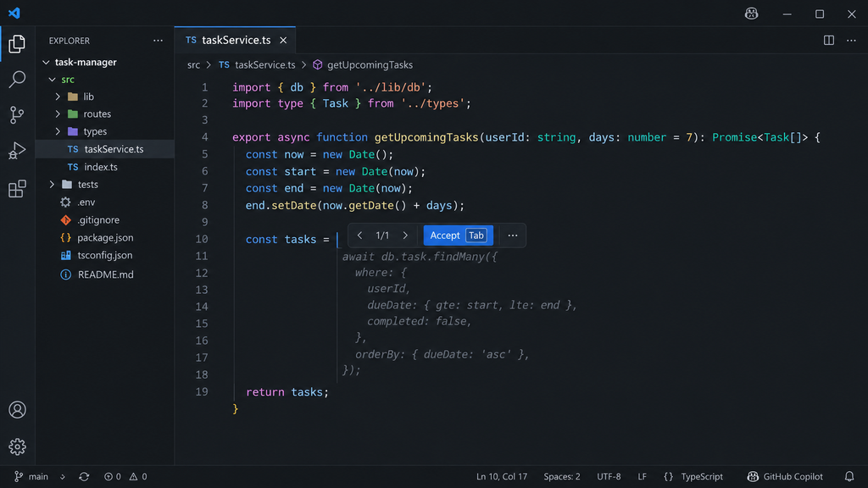Click line number 1 in gutter
The image size is (868, 488).
(205, 87)
